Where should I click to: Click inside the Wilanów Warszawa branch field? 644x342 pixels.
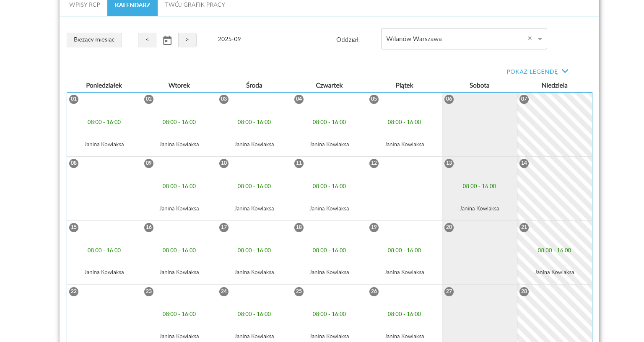(453, 39)
